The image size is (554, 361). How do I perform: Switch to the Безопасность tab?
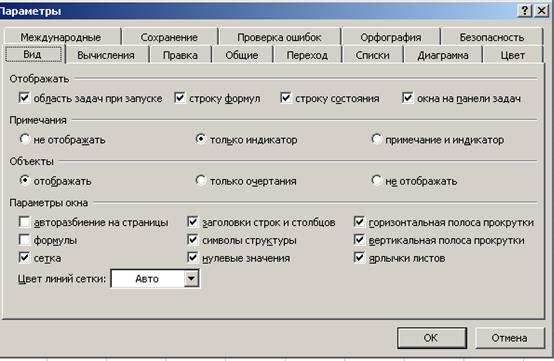click(491, 37)
